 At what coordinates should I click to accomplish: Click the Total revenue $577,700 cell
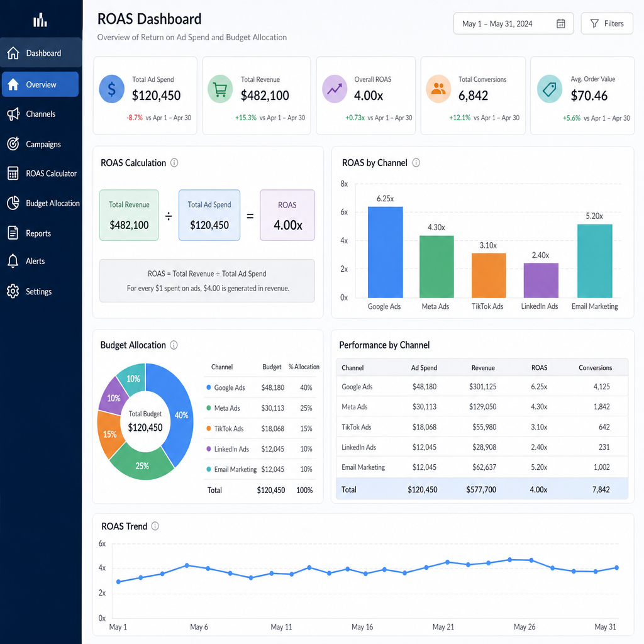click(x=481, y=489)
